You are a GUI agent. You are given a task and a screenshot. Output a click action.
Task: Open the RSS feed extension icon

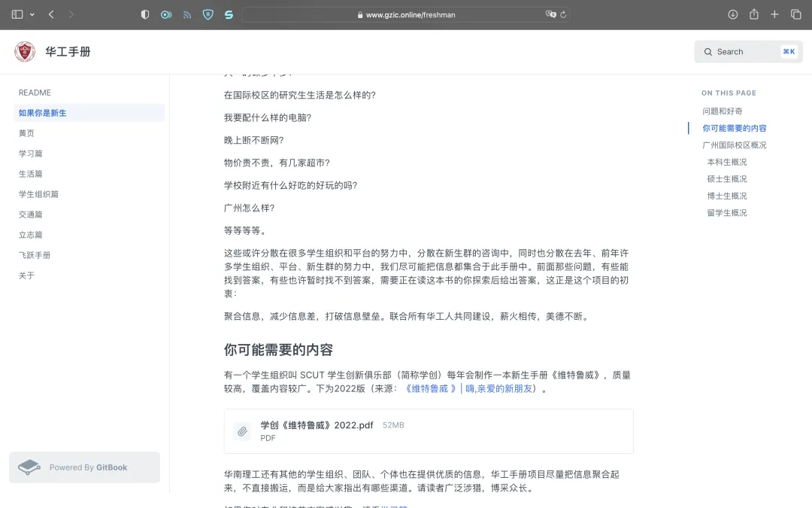pyautogui.click(x=187, y=14)
